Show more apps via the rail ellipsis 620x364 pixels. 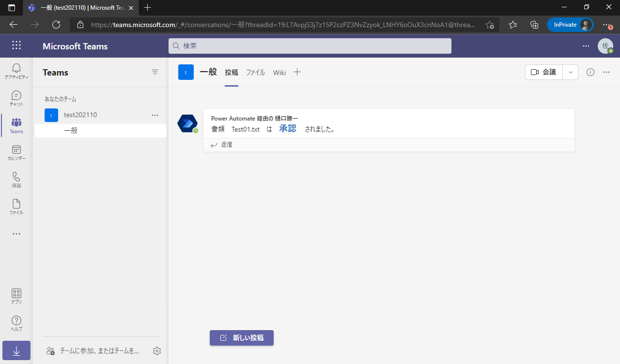16,234
